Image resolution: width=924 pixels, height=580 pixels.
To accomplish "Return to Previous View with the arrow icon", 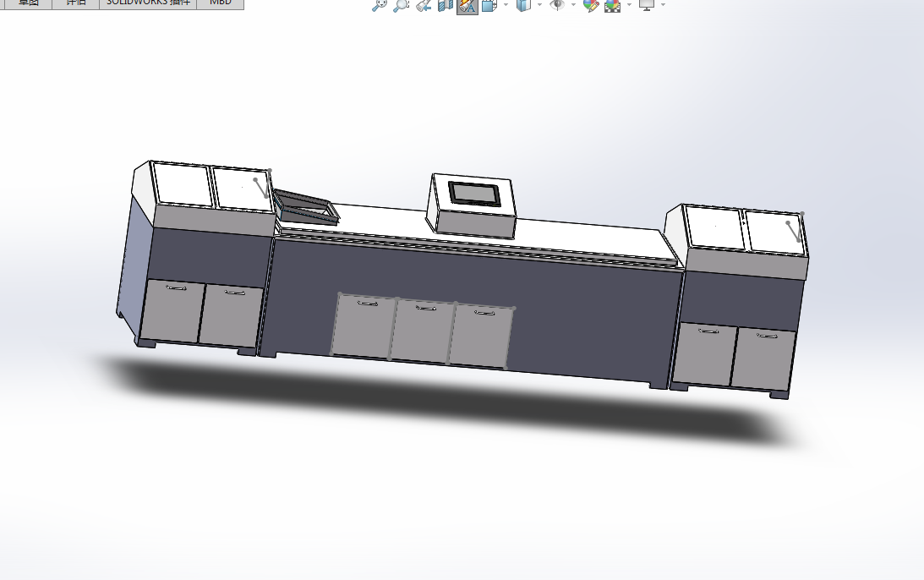I will tap(423, 5).
